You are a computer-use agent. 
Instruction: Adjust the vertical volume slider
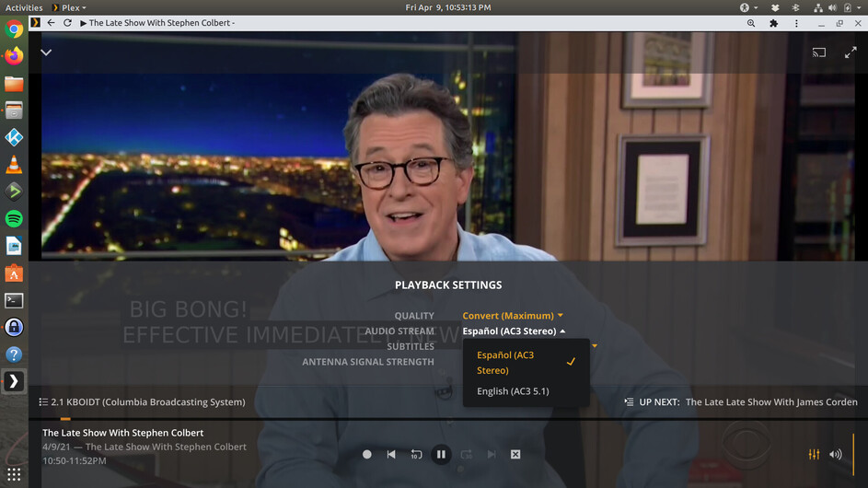click(x=853, y=454)
